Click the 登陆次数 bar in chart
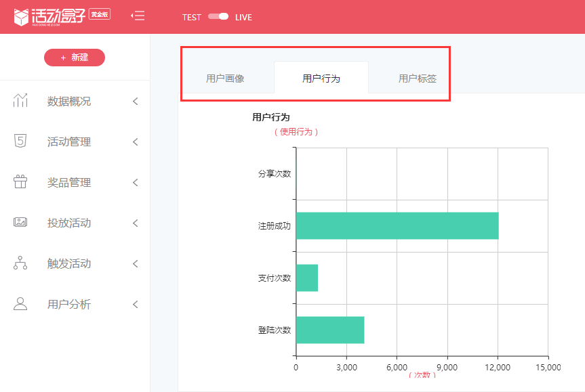Image resolution: width=585 pixels, height=392 pixels. tap(330, 330)
